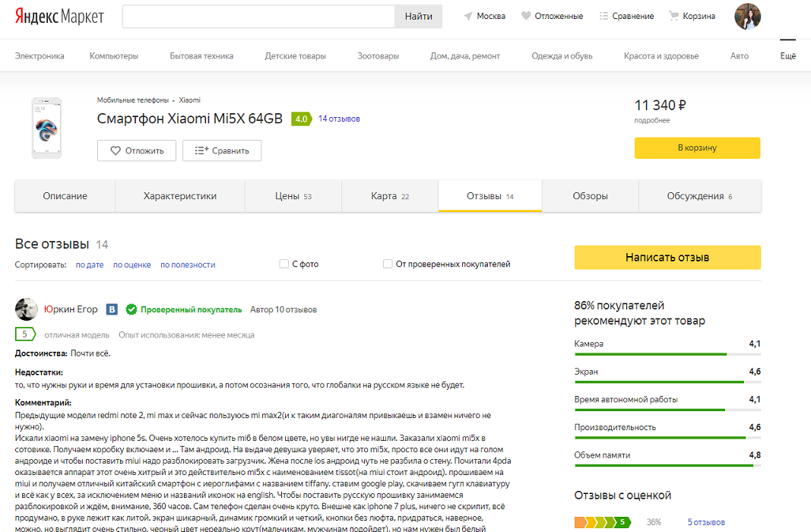Click the Москва region link
The width and height of the screenshot is (811, 532).
491,16
